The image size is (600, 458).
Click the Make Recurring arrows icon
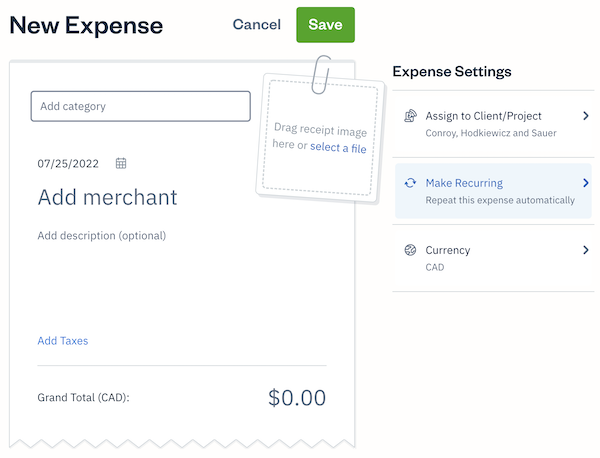pyautogui.click(x=410, y=183)
